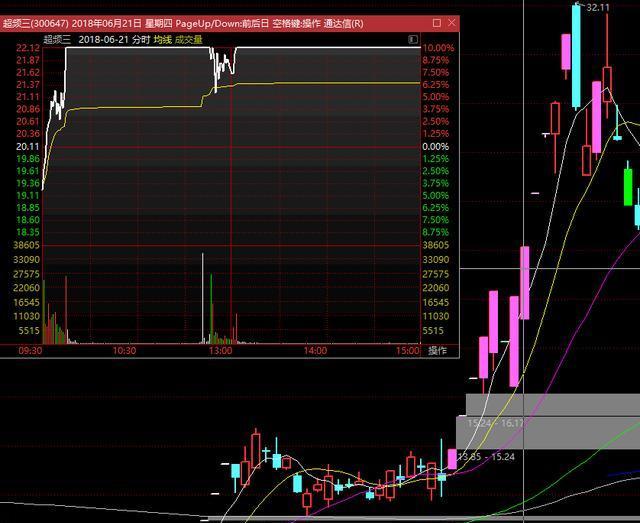Click the date 2018-06-21 in chart header
This screenshot has height=523, width=640.
pos(103,40)
